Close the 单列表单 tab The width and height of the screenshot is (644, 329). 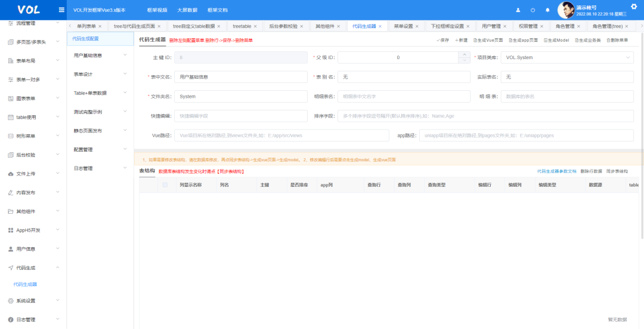point(100,26)
